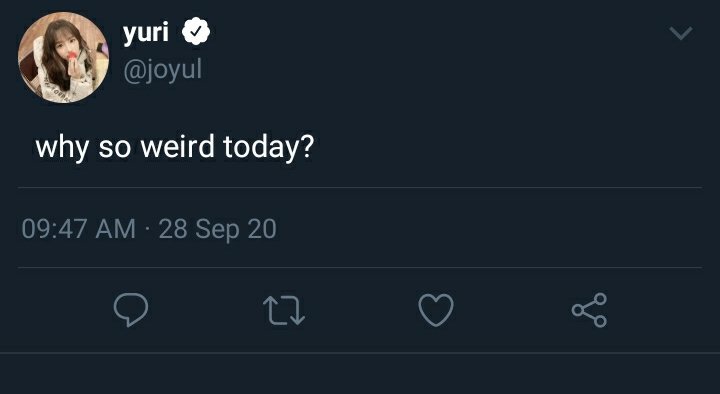Select the display name yuri

tap(146, 33)
